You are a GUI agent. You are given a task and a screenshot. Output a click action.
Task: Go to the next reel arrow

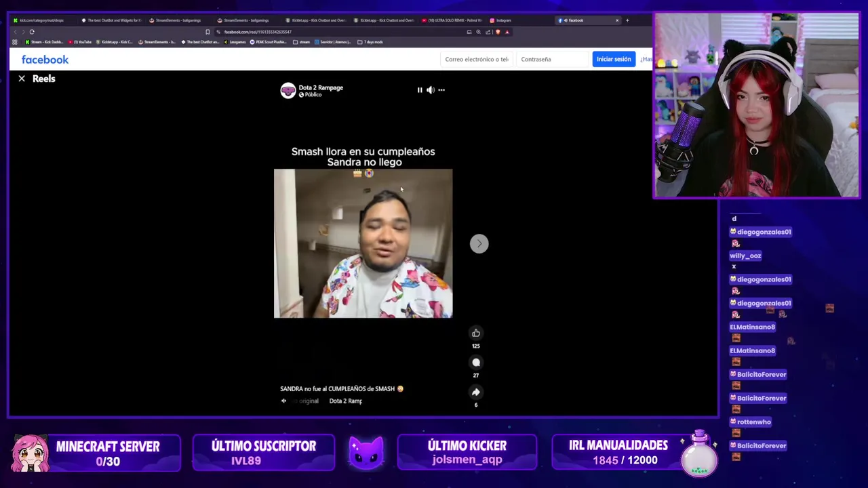[x=479, y=243]
